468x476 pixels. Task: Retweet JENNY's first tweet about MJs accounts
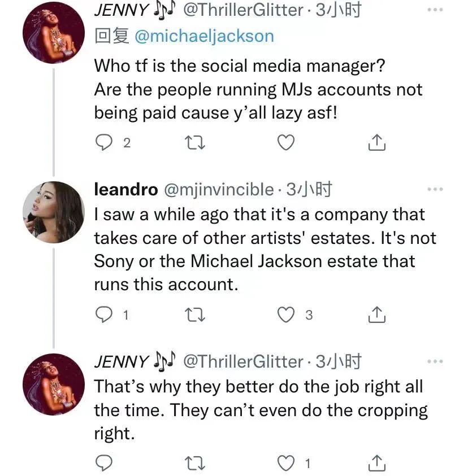[x=195, y=143]
